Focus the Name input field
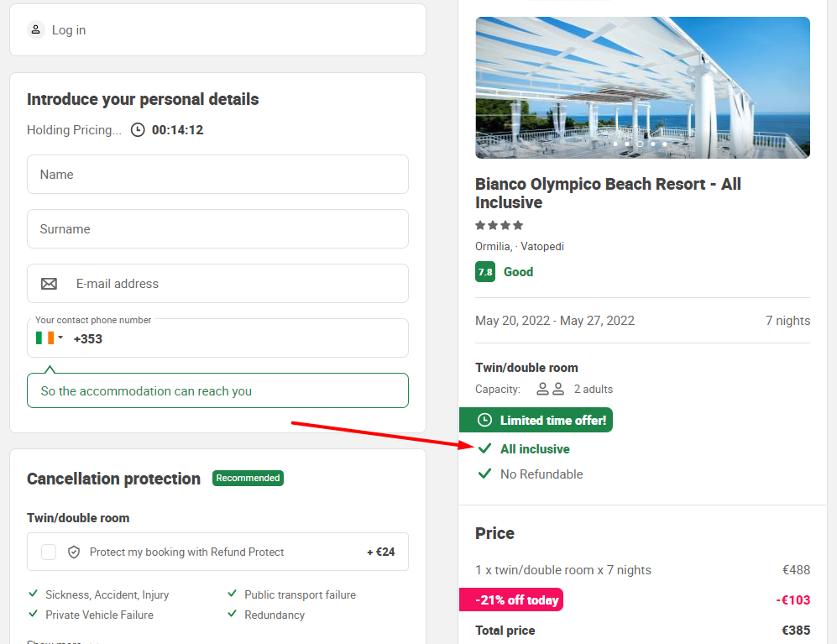 click(217, 175)
